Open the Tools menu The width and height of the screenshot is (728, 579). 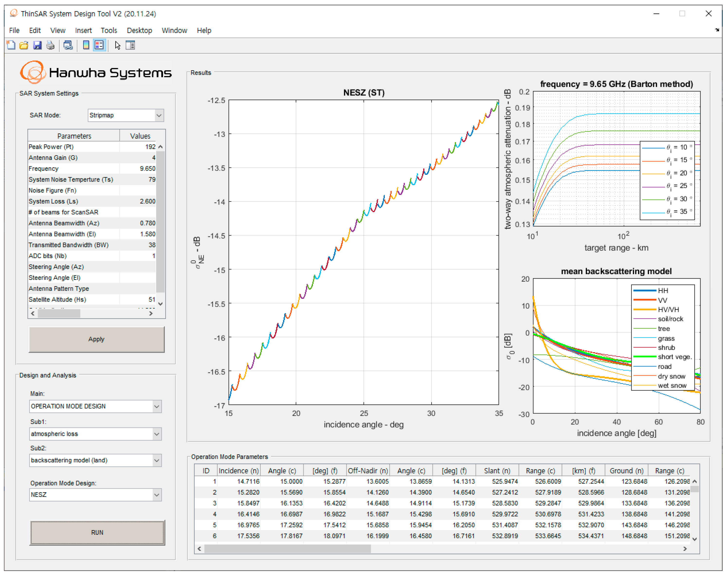109,30
